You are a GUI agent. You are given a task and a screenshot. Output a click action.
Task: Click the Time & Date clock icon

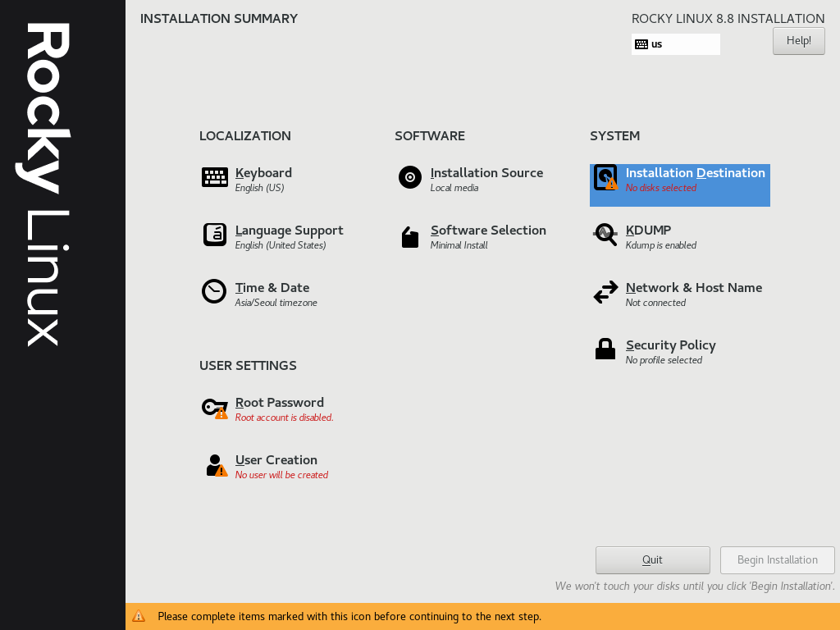pyautogui.click(x=214, y=291)
